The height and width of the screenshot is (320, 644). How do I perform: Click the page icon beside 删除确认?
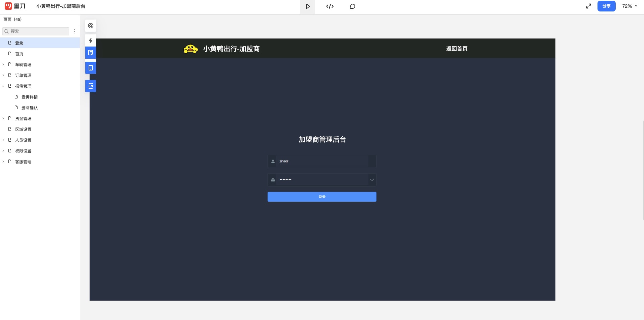coord(16,108)
